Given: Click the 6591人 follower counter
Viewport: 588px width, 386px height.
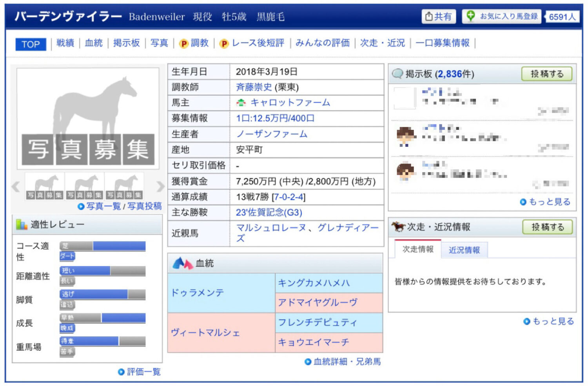Looking at the screenshot, I should pos(562,16).
